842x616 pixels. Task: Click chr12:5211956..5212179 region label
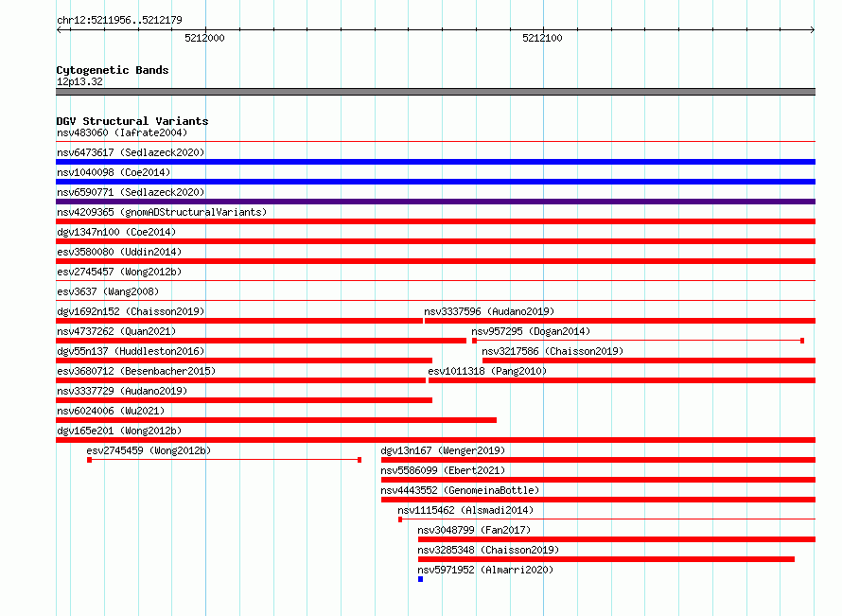(119, 20)
